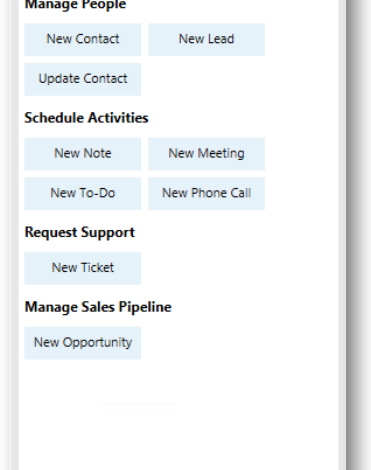
Task: Add a lead using New Lead
Action: [x=206, y=39]
